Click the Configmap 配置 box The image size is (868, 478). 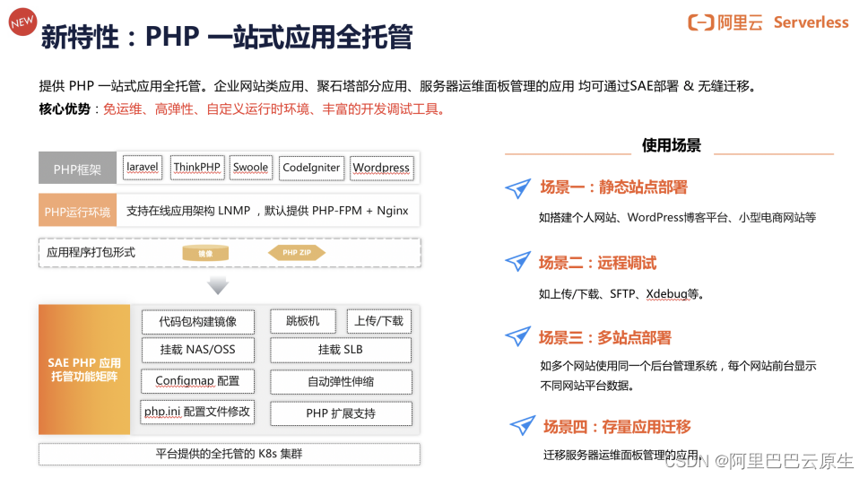(197, 381)
